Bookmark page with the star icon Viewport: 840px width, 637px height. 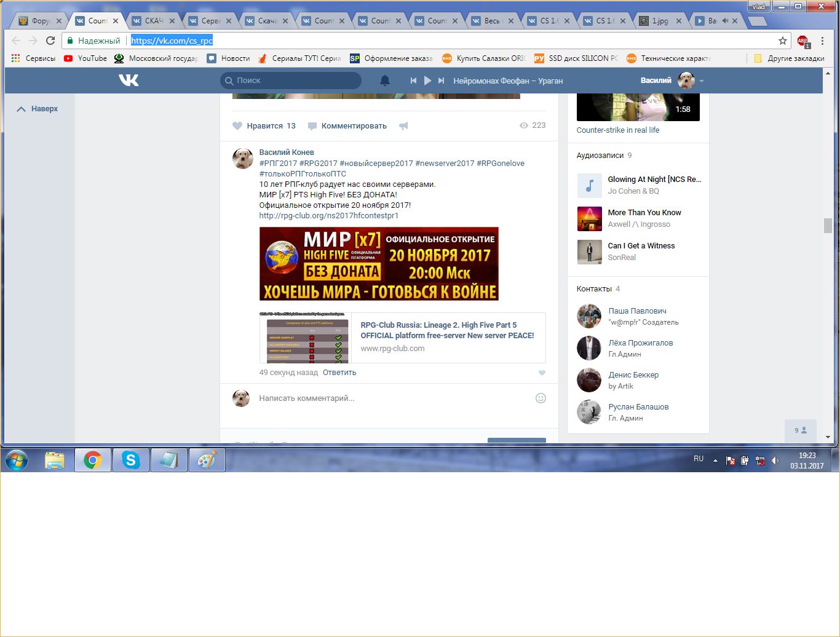coord(783,41)
